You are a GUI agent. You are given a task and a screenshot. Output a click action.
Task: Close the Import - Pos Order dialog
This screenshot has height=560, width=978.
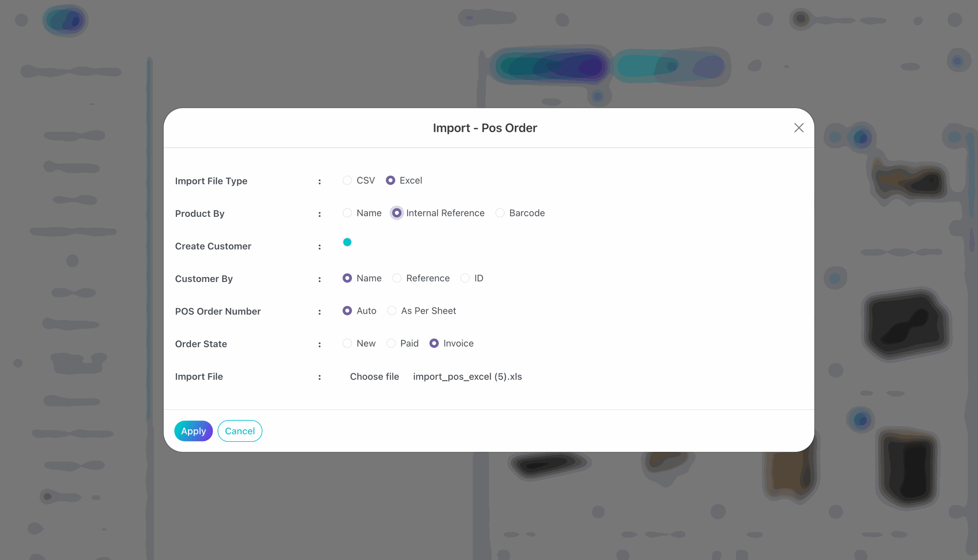click(799, 128)
